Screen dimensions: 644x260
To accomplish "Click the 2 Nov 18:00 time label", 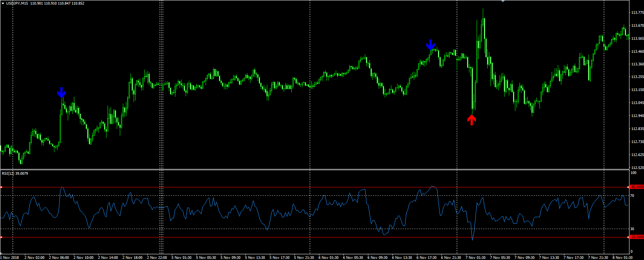I will point(132,258).
